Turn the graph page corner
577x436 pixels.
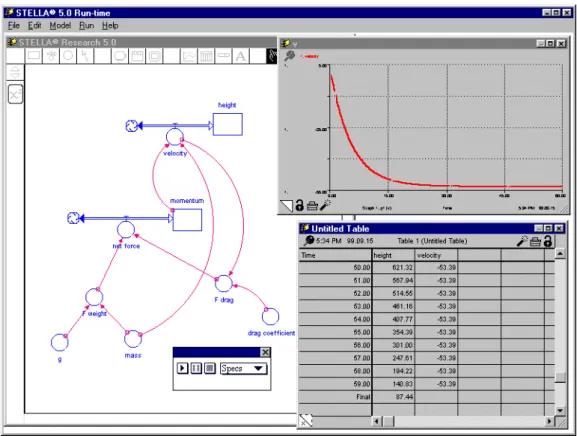pos(286,206)
